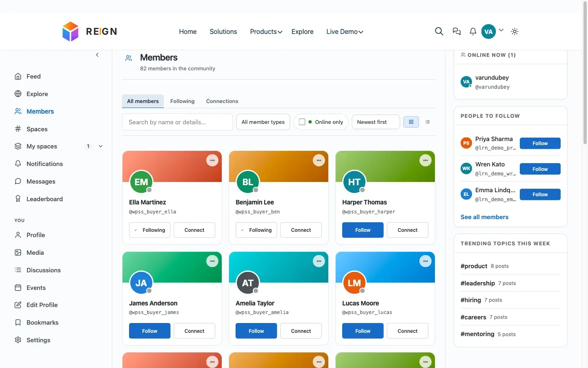This screenshot has height=368, width=588.
Task: Click Solutions in the top navigation
Action: pyautogui.click(x=223, y=31)
